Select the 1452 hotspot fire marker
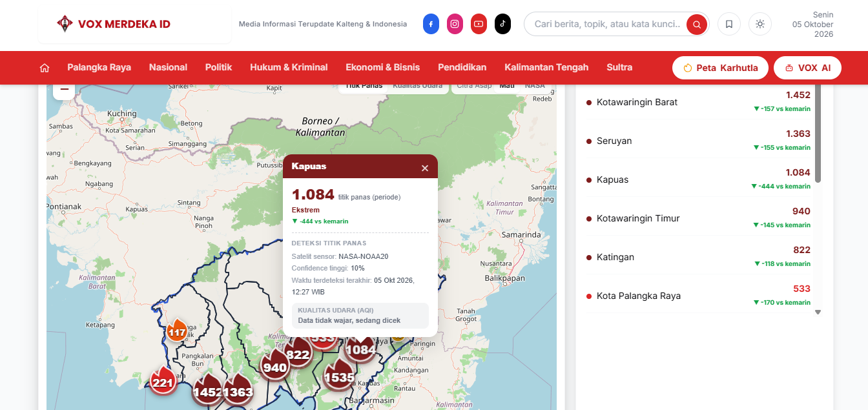 207,390
